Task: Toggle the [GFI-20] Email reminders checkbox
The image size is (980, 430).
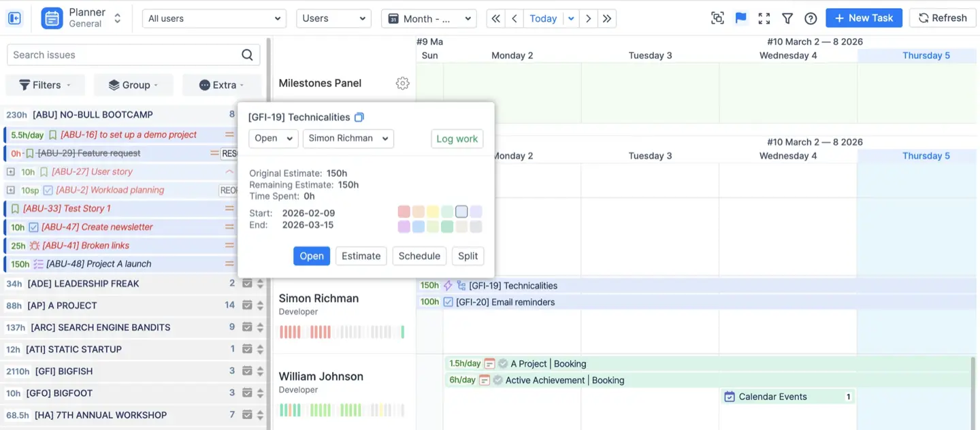Action: pos(448,301)
